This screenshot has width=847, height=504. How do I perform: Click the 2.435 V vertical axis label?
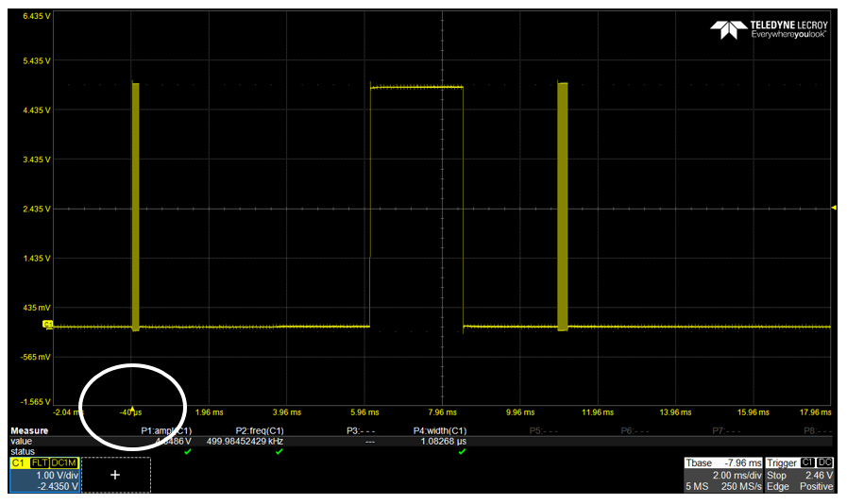click(x=37, y=209)
